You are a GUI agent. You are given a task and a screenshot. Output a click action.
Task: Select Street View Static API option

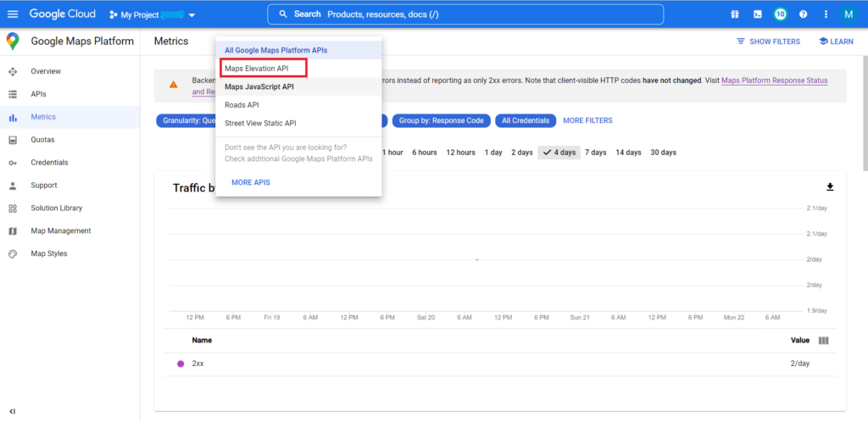pyautogui.click(x=298, y=124)
